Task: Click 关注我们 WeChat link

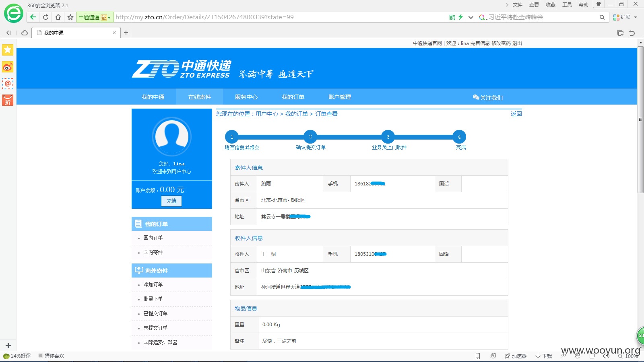Action: [x=488, y=97]
